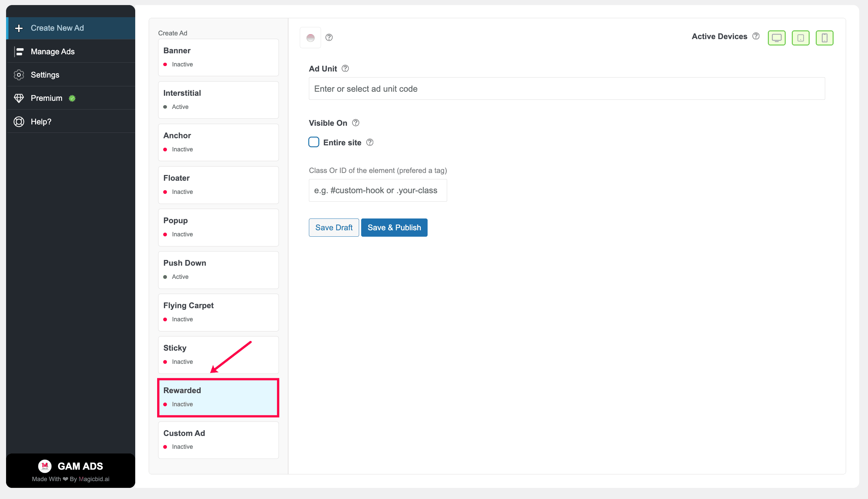
Task: Check the Entire site checkbox
Action: (x=314, y=142)
